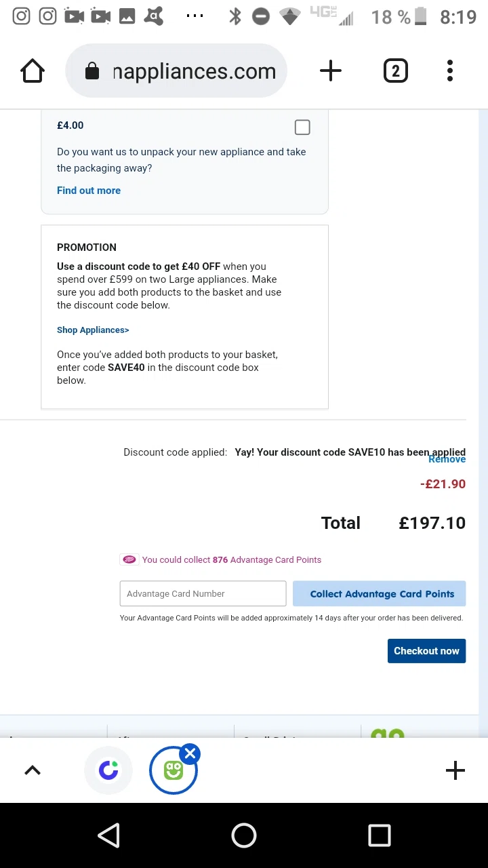Tap the address bar lock icon
488x868 pixels.
92,71
